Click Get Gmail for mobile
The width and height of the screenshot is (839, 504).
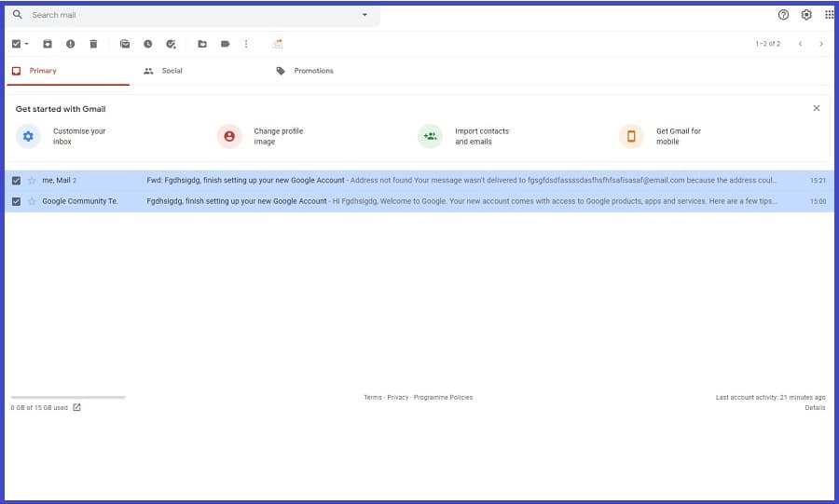click(679, 136)
